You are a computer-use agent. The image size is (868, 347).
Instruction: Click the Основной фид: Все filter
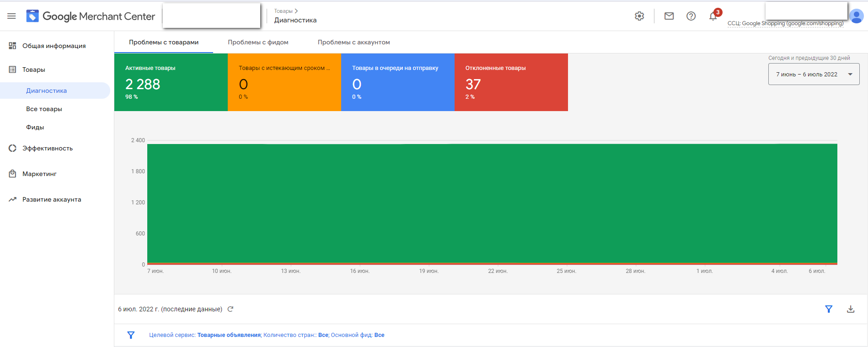point(358,335)
